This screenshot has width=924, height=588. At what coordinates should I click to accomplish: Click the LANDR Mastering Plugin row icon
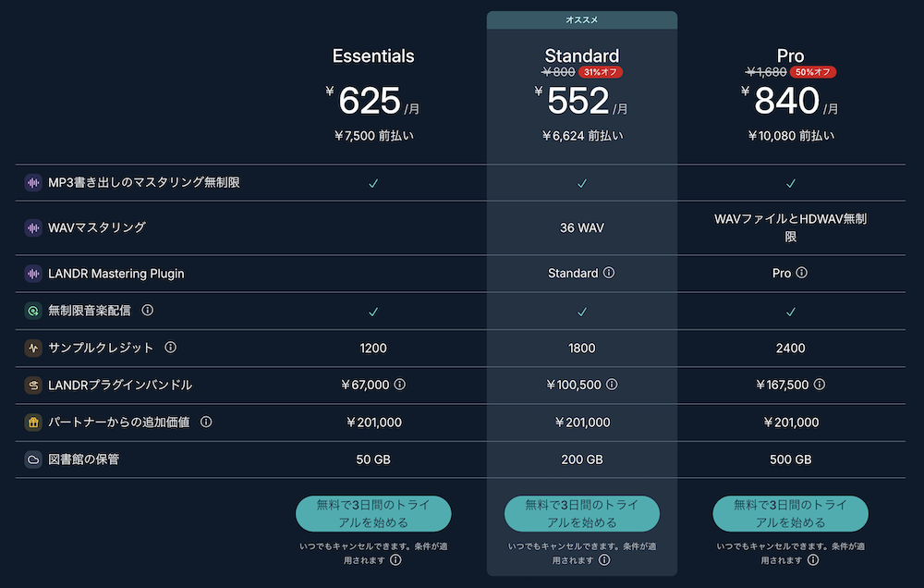33,274
